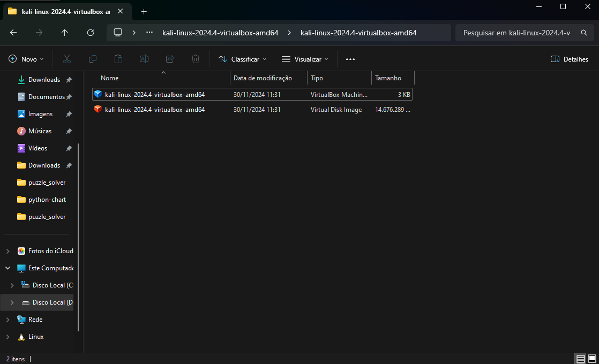Click the VirtualBox Machin... type cell

click(x=339, y=95)
